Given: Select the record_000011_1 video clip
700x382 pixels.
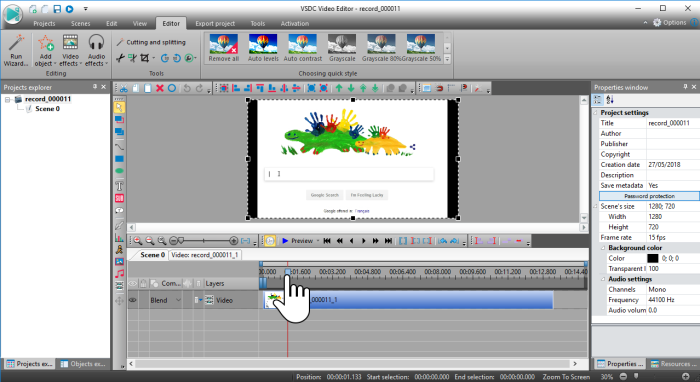Looking at the screenshot, I should point(408,300).
